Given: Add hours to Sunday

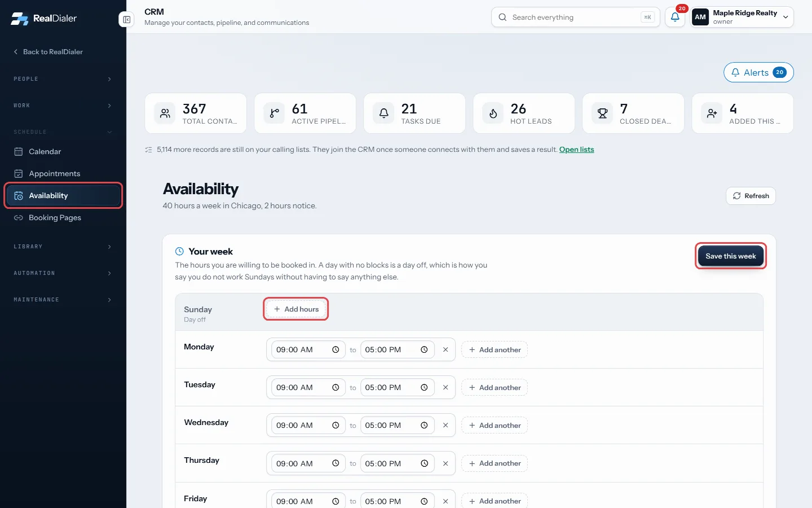Looking at the screenshot, I should pos(296,309).
